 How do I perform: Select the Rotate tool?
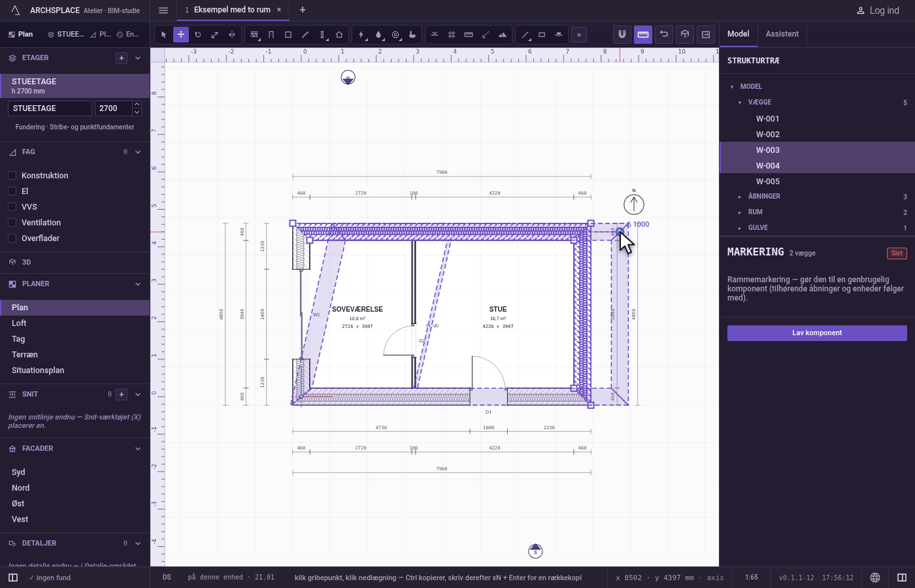coord(198,35)
